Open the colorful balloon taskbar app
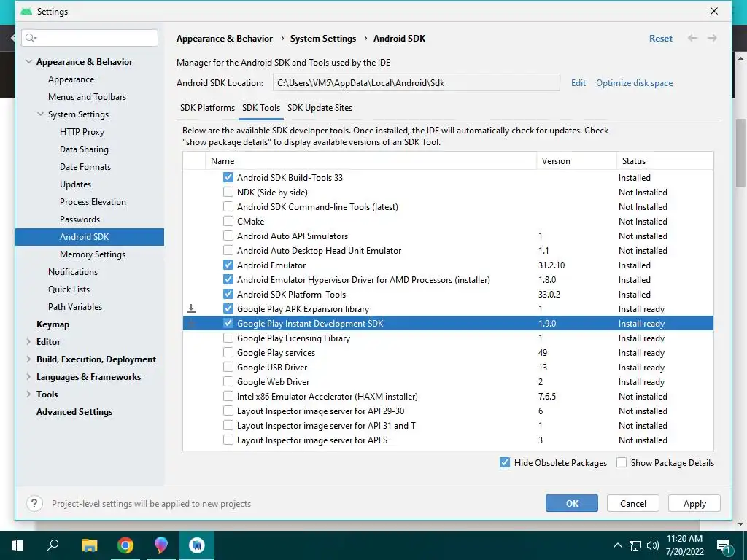The image size is (747, 560). [161, 545]
